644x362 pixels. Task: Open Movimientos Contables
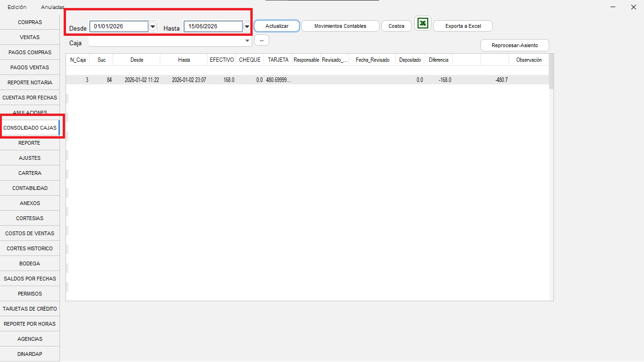(340, 26)
